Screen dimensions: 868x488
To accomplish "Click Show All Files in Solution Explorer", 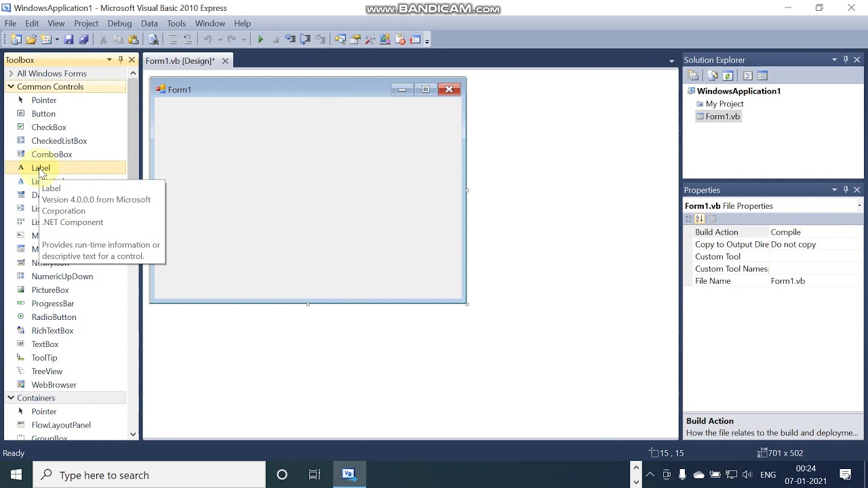I will (713, 76).
